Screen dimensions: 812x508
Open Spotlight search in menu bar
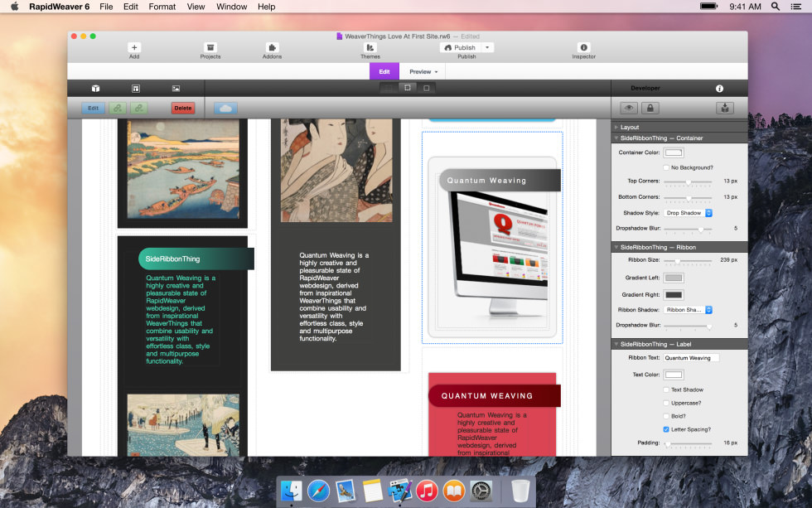coord(776,7)
